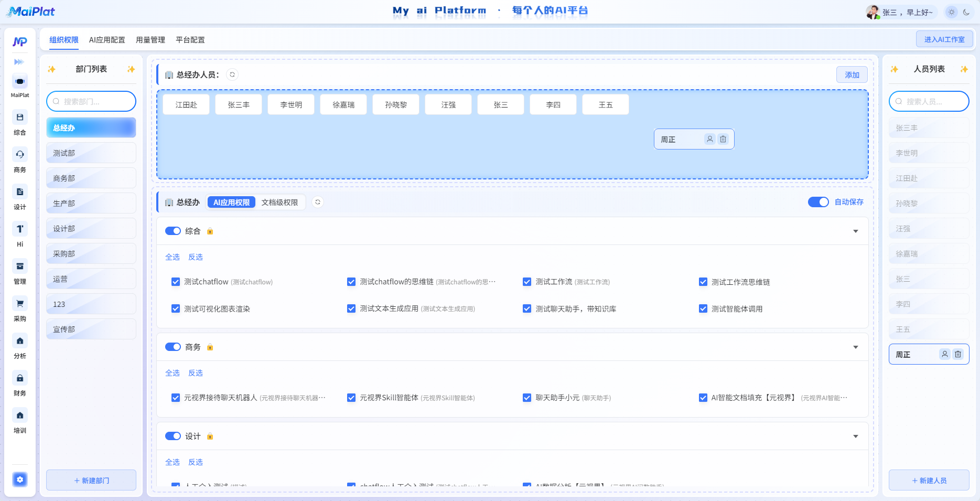The width and height of the screenshot is (980, 501).
Task: Uncheck 测试chatflow checkbox
Action: [176, 282]
